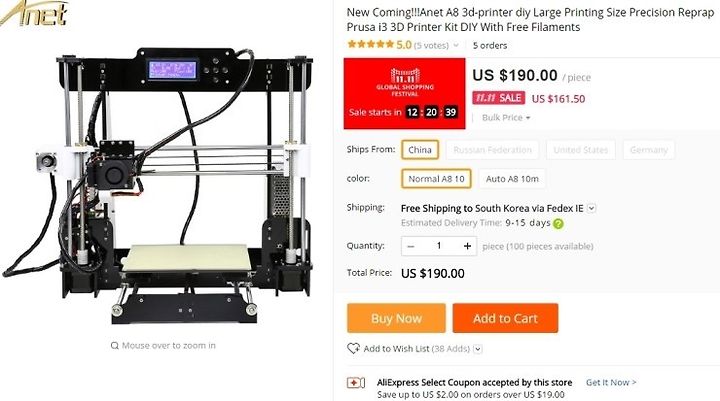The image size is (720, 401).
Task: Click the 11.11 Global Shopping Festival banner
Action: (x=405, y=93)
